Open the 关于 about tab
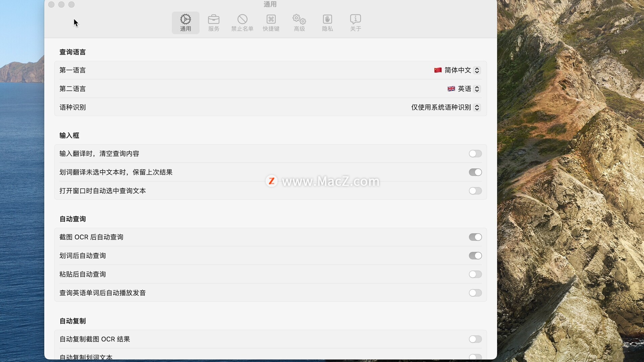Image resolution: width=644 pixels, height=362 pixels. tap(356, 23)
